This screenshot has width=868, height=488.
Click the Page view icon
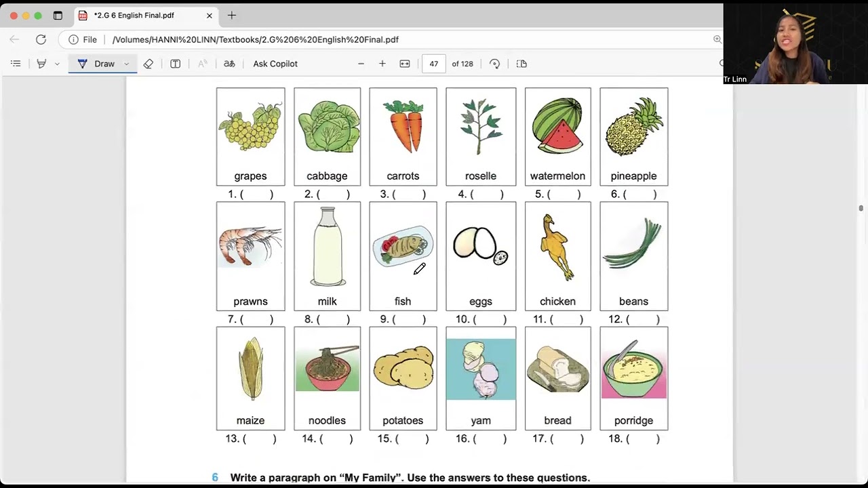(521, 64)
